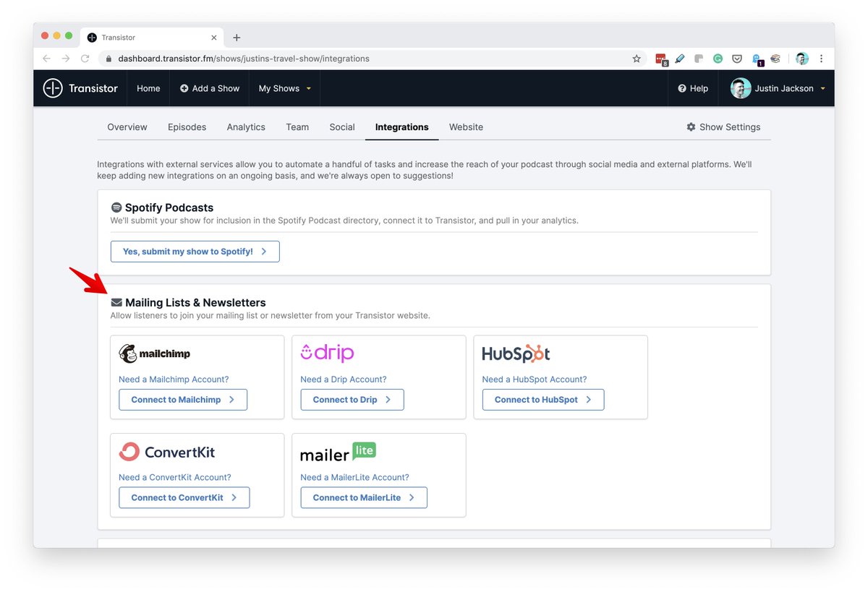This screenshot has height=592, width=868.
Task: Click the browser address bar
Action: tap(362, 59)
